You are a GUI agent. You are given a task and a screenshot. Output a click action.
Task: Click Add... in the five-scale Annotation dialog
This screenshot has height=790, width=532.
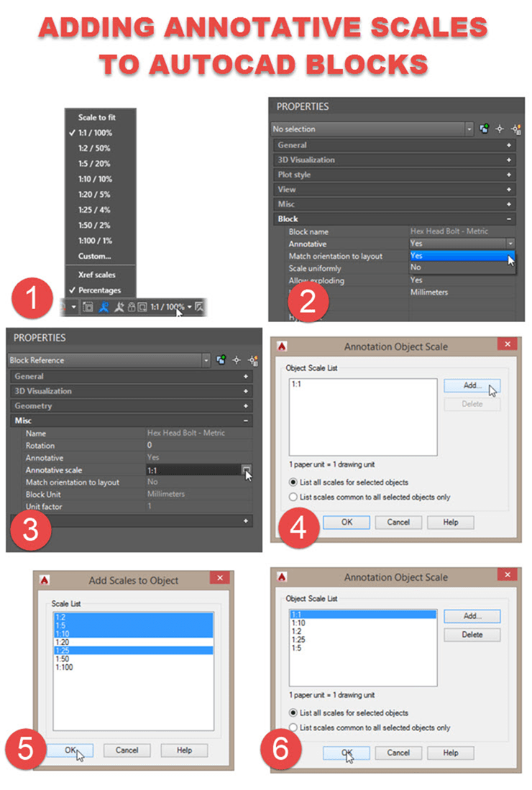472,616
